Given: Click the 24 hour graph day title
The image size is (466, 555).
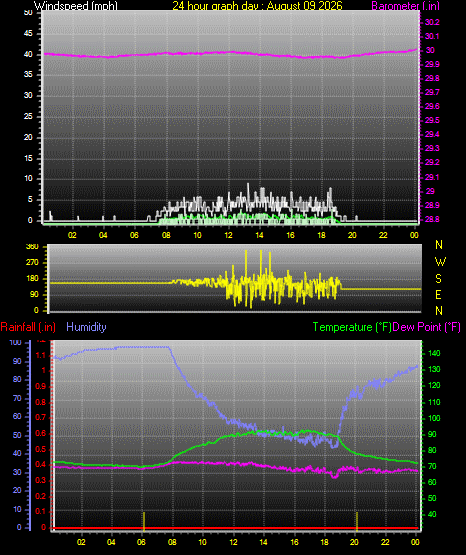Looking at the screenshot, I should pos(257,5).
